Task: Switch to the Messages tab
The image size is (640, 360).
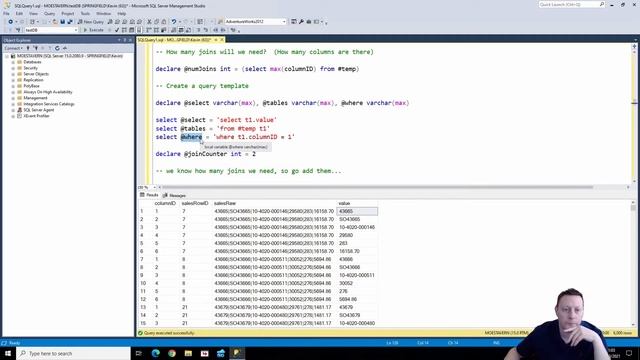Action: click(174, 196)
